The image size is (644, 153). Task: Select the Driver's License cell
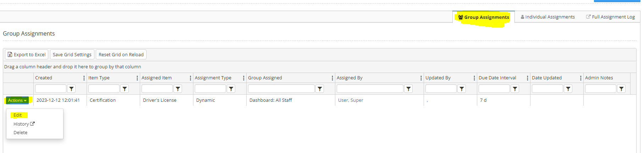point(166,100)
